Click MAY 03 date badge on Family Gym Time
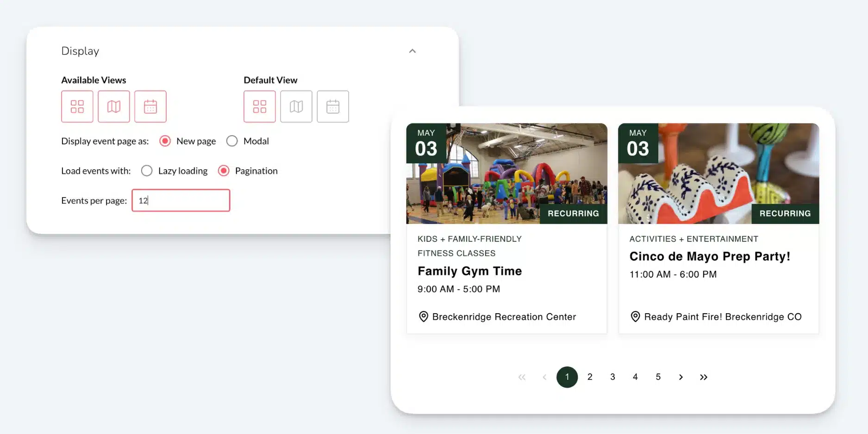Screen dimensions: 868x434 (426, 143)
